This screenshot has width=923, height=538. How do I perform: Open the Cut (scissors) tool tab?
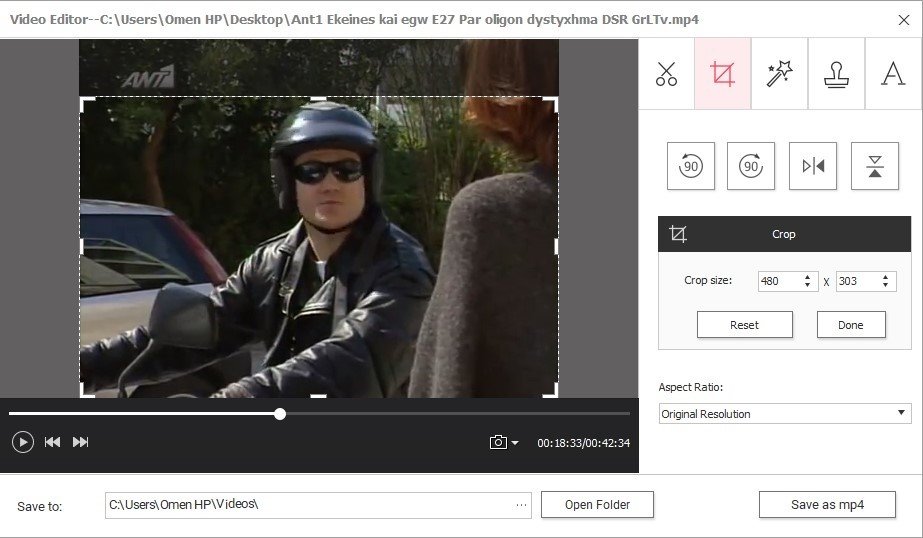pyautogui.click(x=666, y=74)
